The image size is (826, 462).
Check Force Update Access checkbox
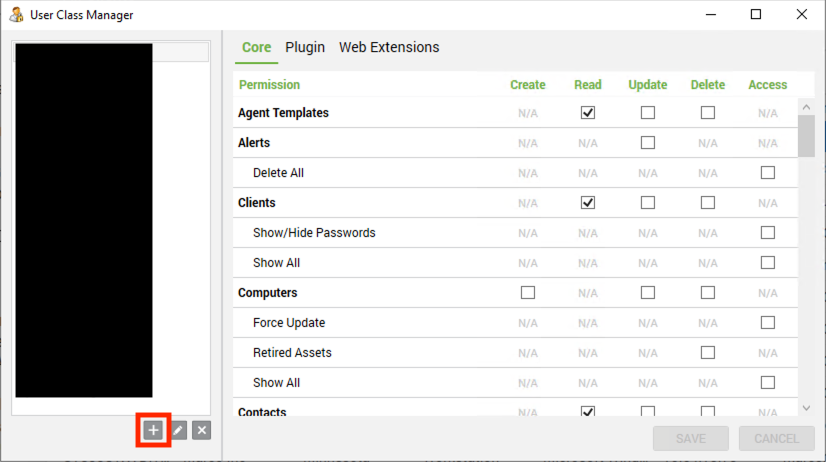coord(768,322)
